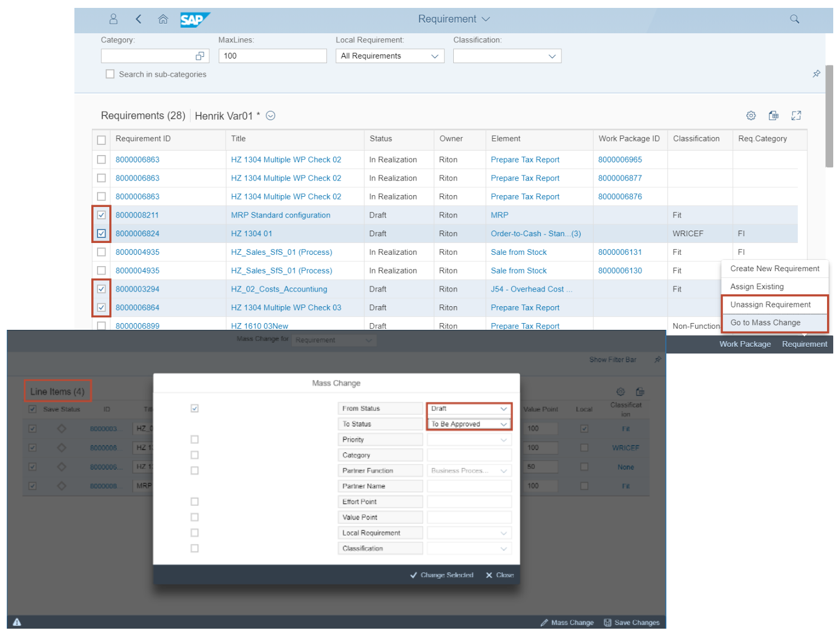
Task: Select Go to Mass Change menu entry
Action: click(765, 322)
